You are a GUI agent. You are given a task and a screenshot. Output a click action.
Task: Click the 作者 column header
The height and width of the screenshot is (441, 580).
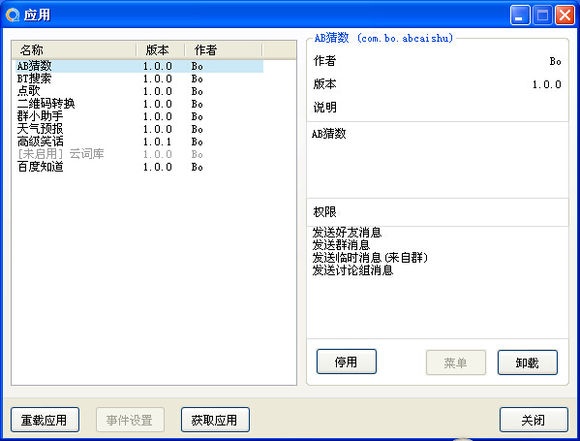pos(223,50)
